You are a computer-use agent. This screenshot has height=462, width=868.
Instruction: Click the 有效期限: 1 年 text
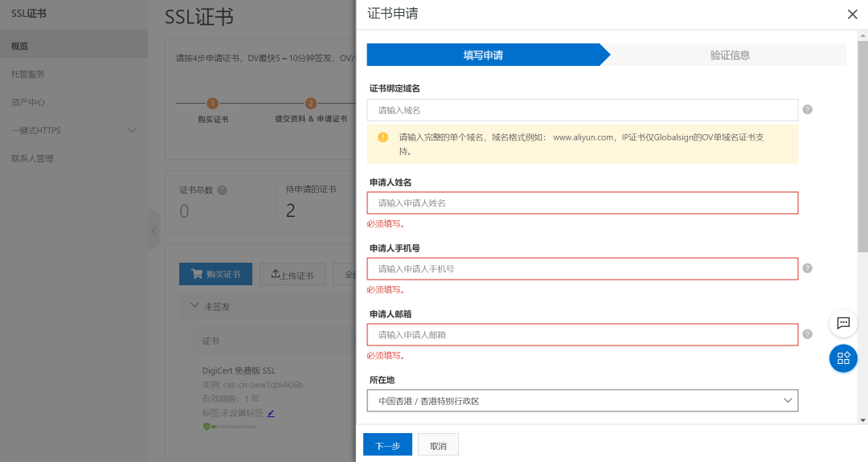pos(231,399)
